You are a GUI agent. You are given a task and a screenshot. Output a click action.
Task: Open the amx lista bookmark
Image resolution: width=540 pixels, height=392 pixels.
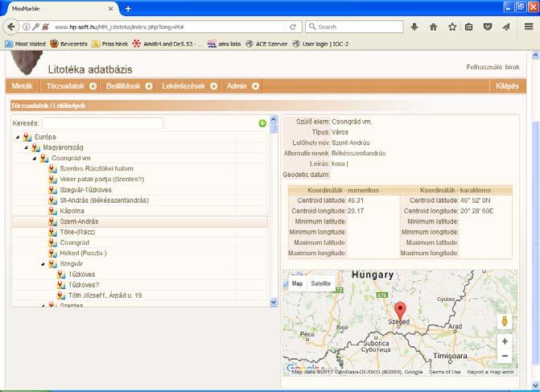(x=225, y=43)
